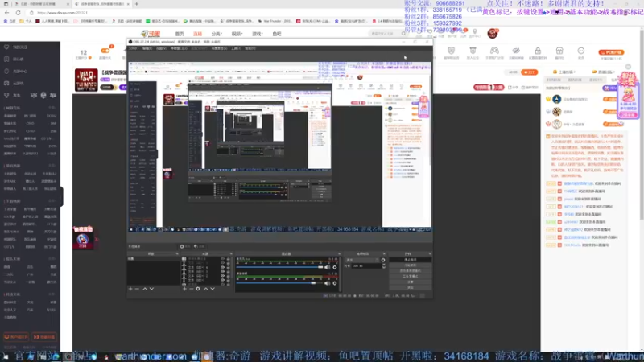
Task: Open the three-dots more icon in the Douyu toolbar
Action: pyautogui.click(x=580, y=51)
